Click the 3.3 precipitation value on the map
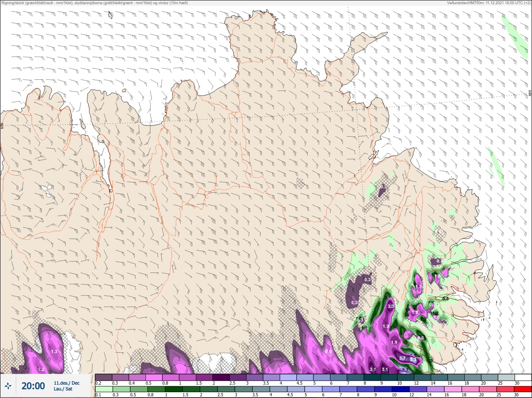 [390, 306]
